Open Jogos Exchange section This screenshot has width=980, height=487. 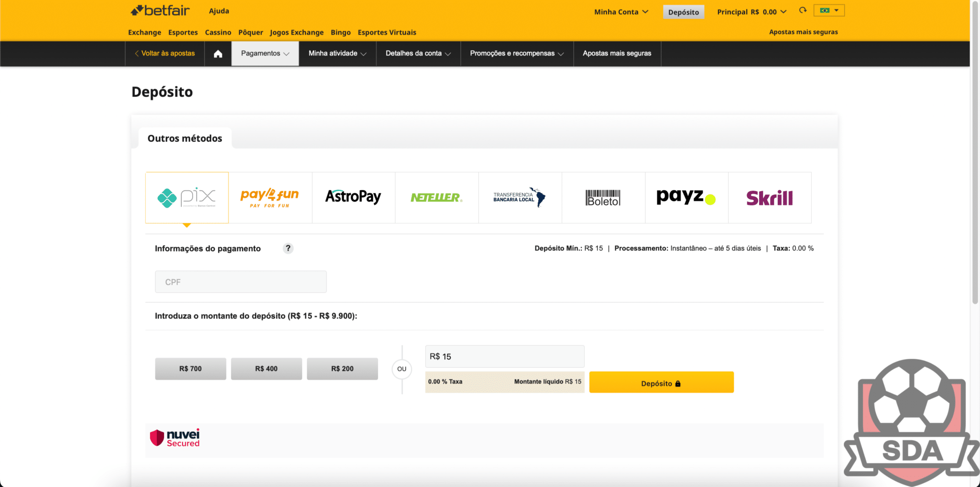[296, 33]
